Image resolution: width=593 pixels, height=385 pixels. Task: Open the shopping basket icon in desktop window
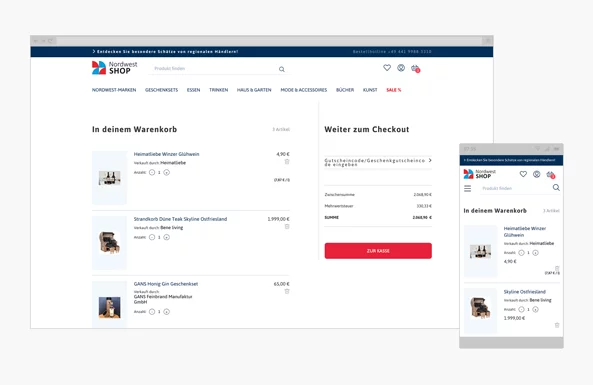pos(416,68)
